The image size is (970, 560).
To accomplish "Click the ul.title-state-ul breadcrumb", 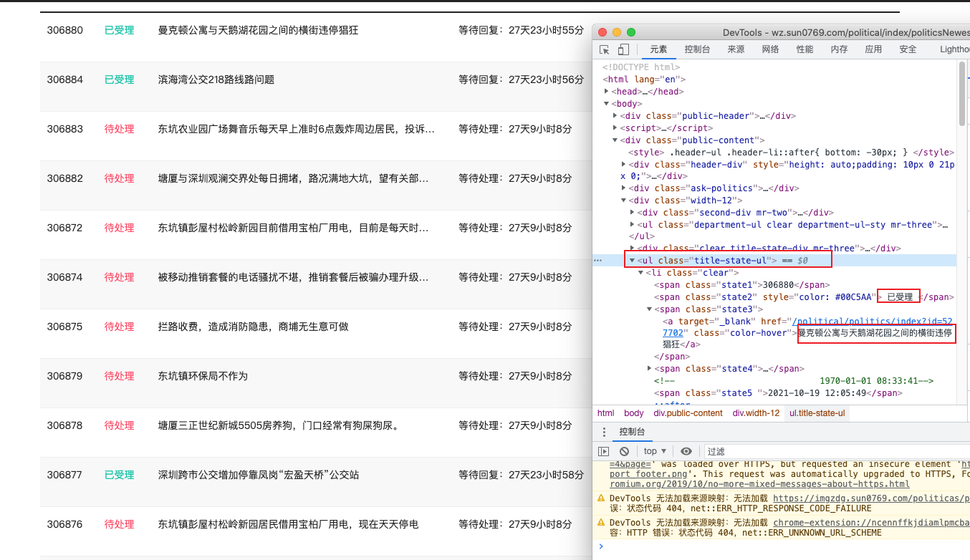I will pyautogui.click(x=817, y=413).
